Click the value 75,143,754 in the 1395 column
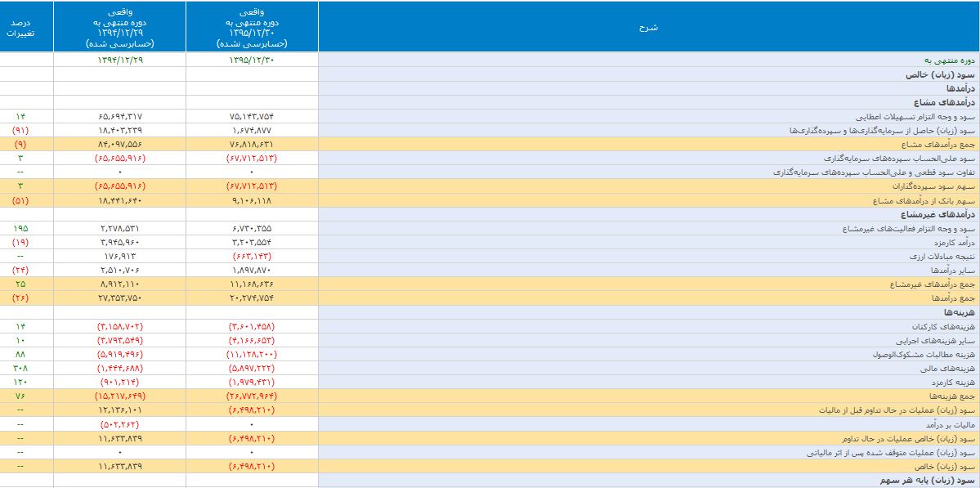The width and height of the screenshot is (980, 488). click(252, 116)
